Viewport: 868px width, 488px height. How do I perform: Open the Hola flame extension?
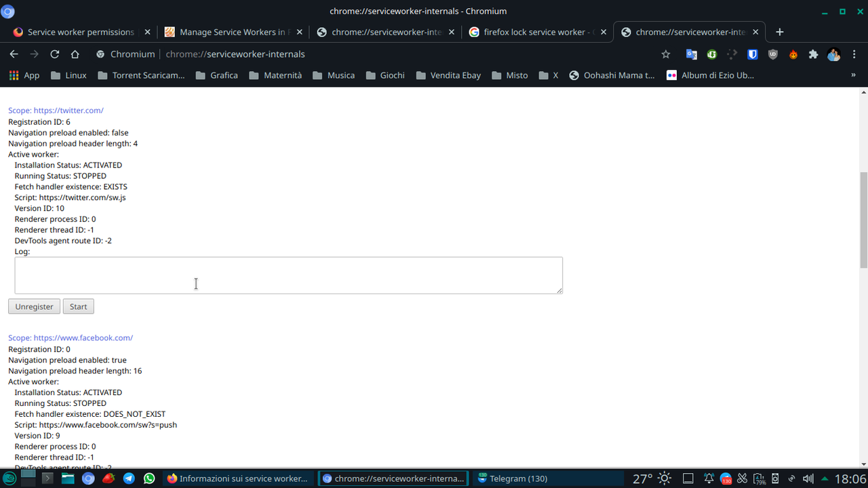[x=793, y=54]
